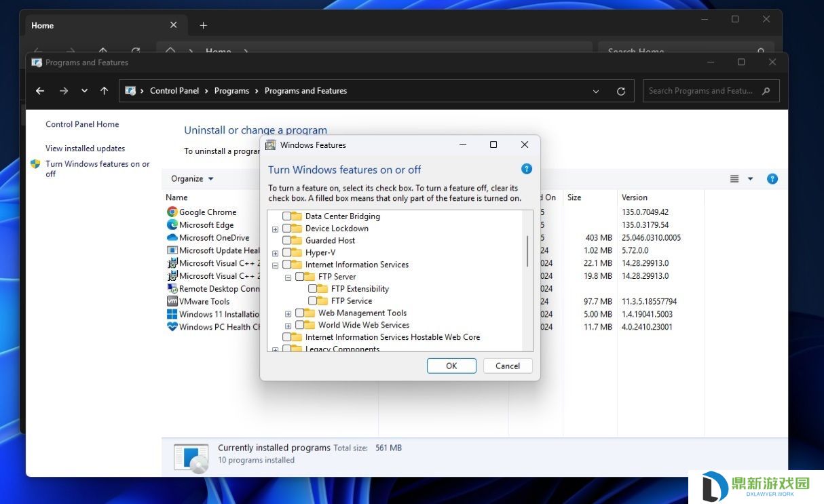Expand the Web Management Tools node
The height and width of the screenshot is (504, 824).
coord(288,313)
